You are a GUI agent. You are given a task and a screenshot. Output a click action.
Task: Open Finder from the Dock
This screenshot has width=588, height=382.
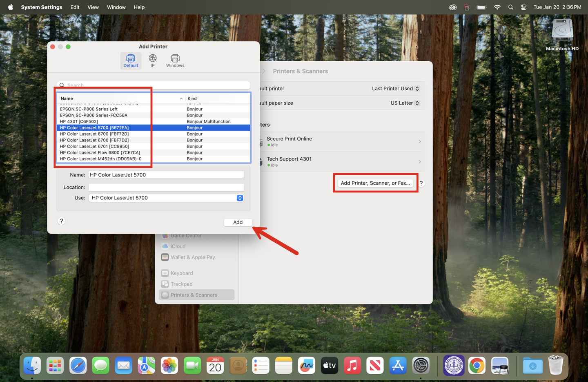click(32, 365)
